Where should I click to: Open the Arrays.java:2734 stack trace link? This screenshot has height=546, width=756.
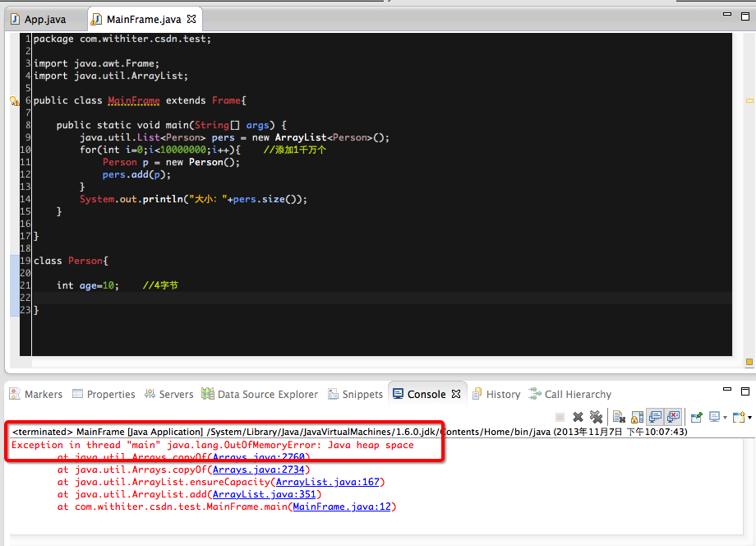coord(258,470)
